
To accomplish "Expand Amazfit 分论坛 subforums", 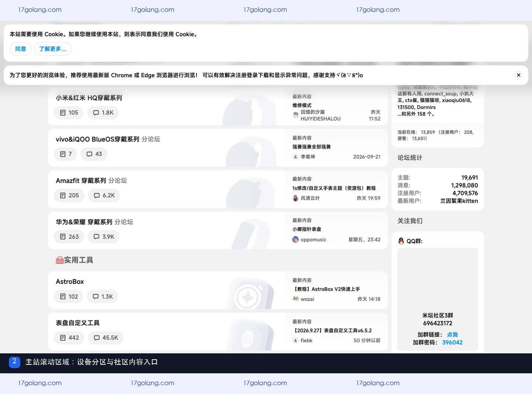I will 117,181.
